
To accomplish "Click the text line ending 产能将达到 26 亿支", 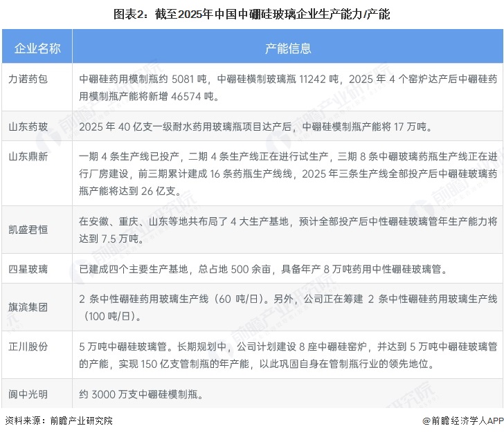I will pos(130,191).
